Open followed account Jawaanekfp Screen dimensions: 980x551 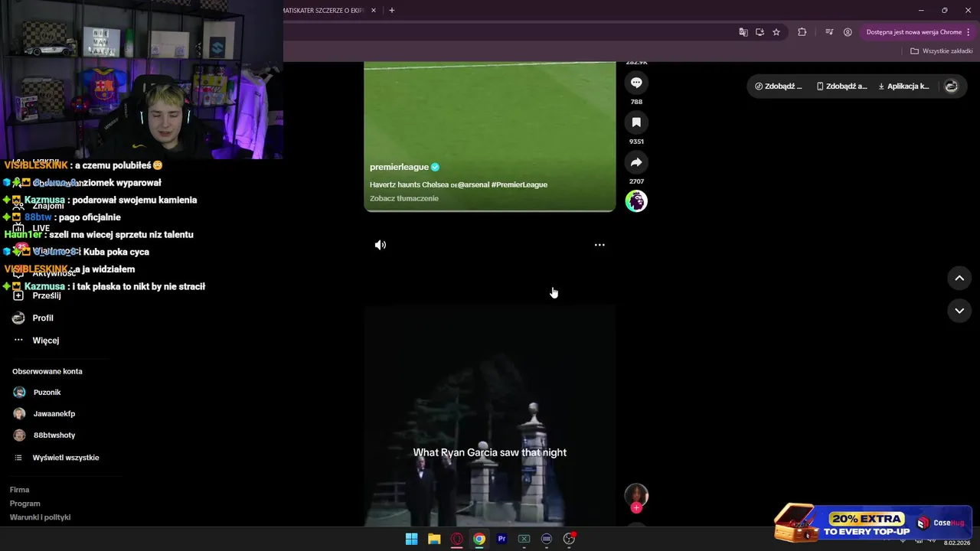pyautogui.click(x=45, y=413)
